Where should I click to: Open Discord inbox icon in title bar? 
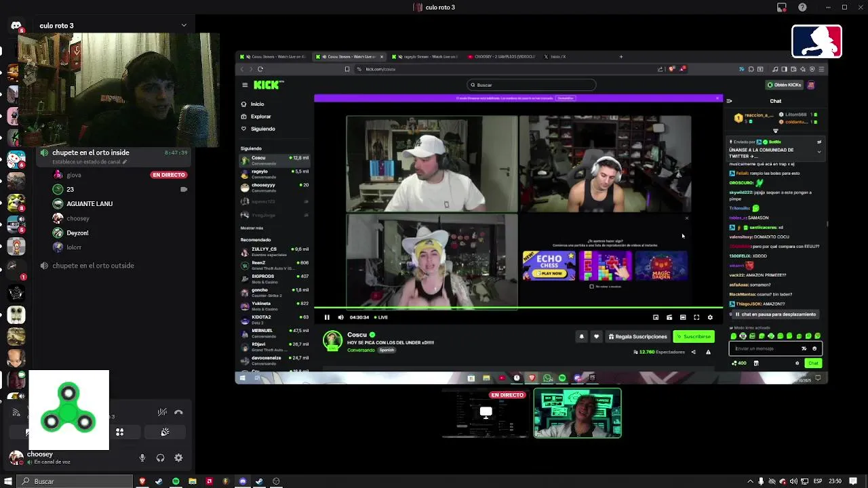pyautogui.click(x=782, y=7)
